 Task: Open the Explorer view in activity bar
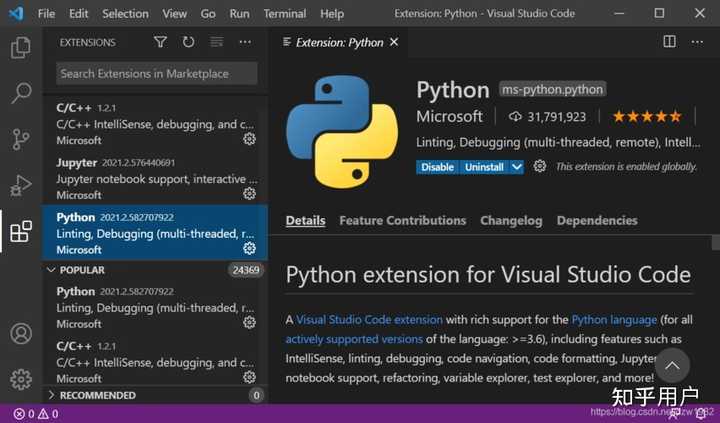click(21, 47)
